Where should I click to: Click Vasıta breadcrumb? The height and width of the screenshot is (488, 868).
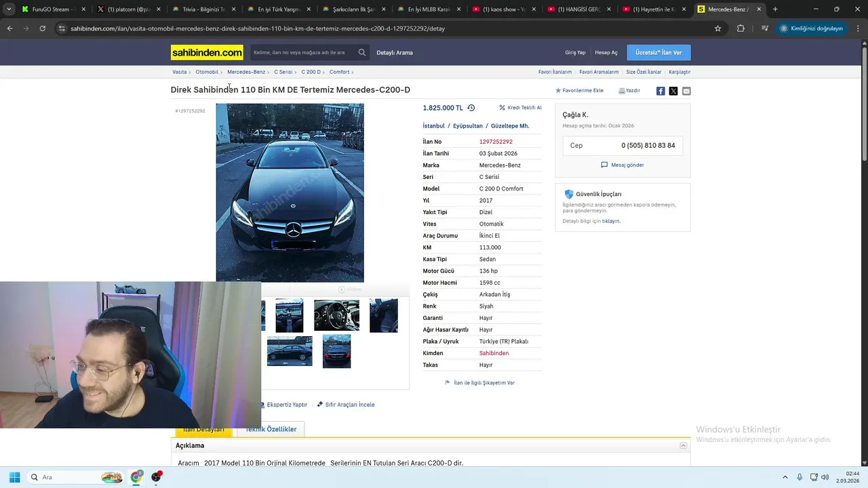[179, 72]
